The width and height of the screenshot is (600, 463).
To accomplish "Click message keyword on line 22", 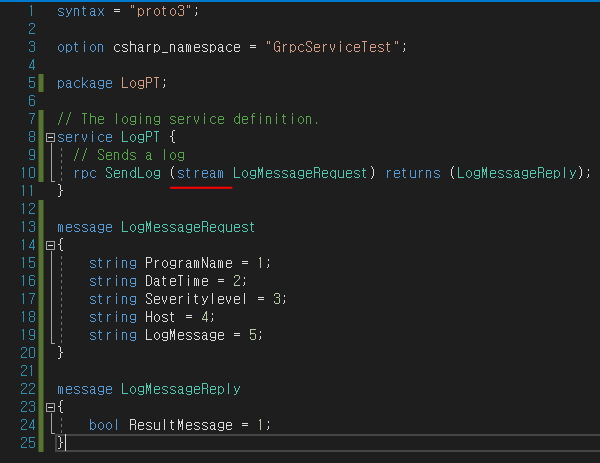I will 85,389.
